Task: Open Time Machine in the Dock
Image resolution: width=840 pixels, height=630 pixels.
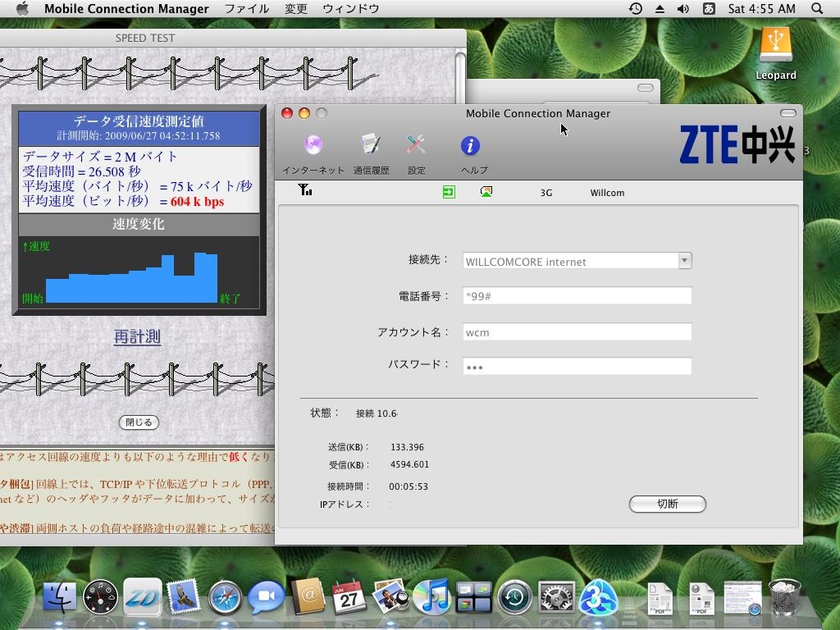Action: click(x=514, y=597)
